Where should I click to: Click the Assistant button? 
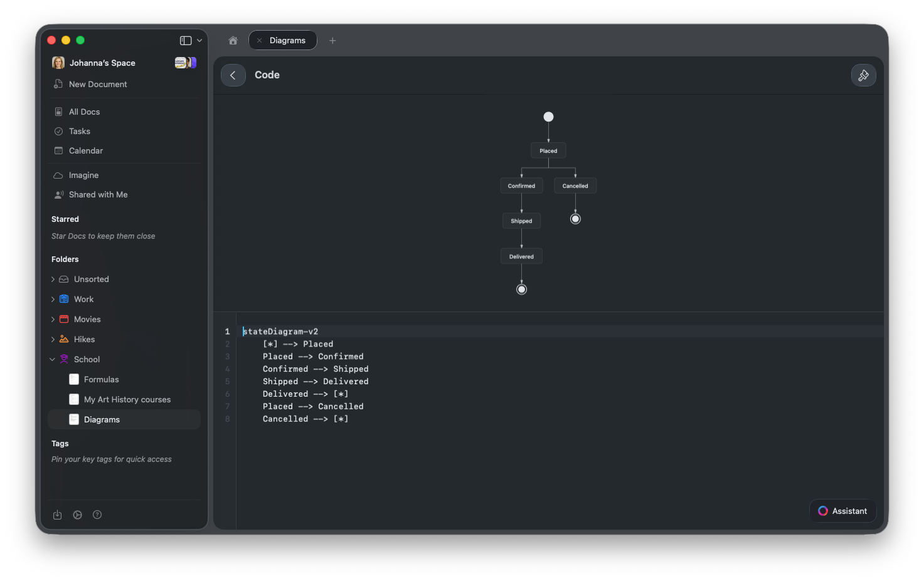[842, 511]
